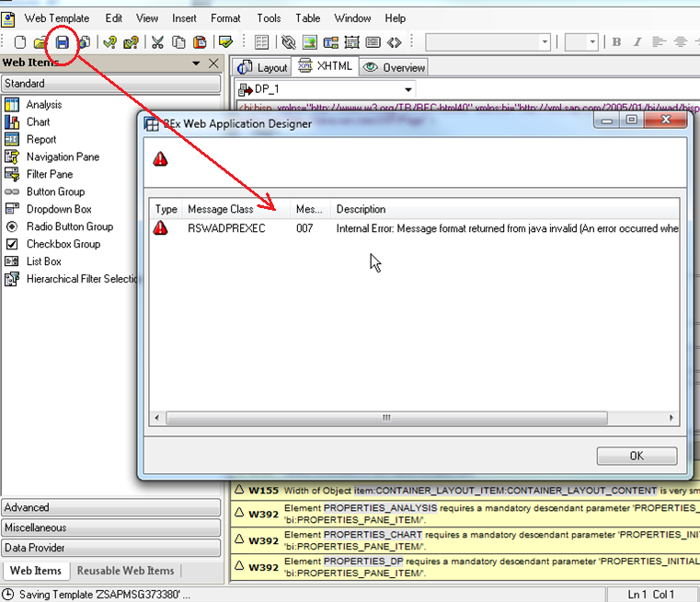The height and width of the screenshot is (602, 700).
Task: Switch to the Web Items bottom tab
Action: click(x=36, y=571)
